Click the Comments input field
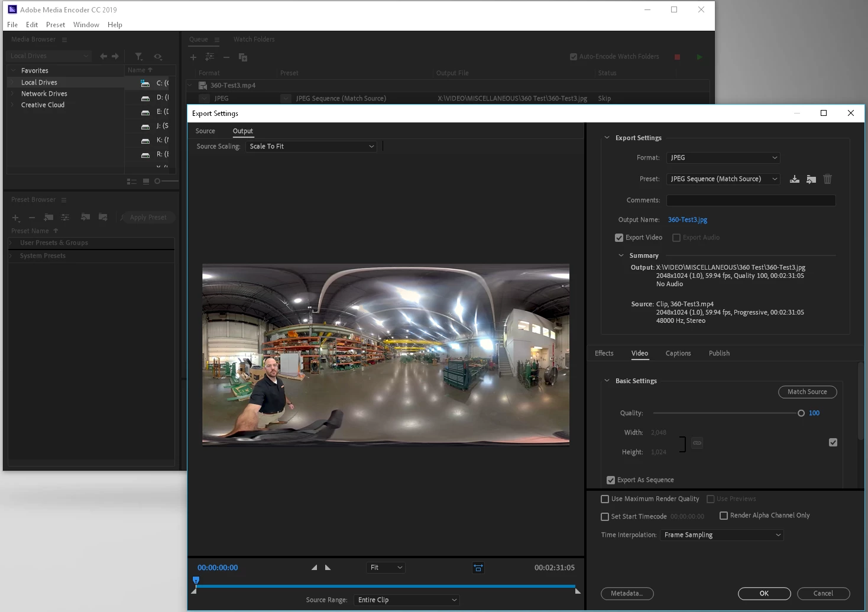This screenshot has width=868, height=612. pos(750,200)
